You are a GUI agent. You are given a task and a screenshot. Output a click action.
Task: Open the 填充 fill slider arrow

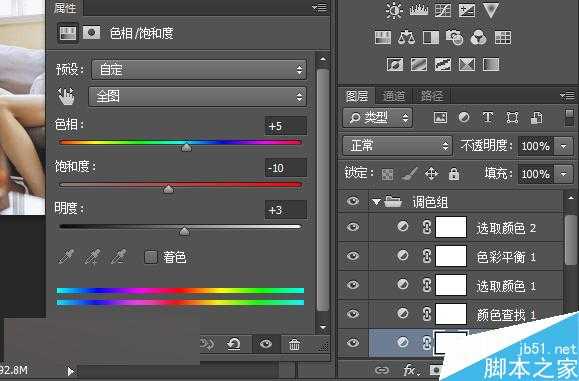pos(563,174)
